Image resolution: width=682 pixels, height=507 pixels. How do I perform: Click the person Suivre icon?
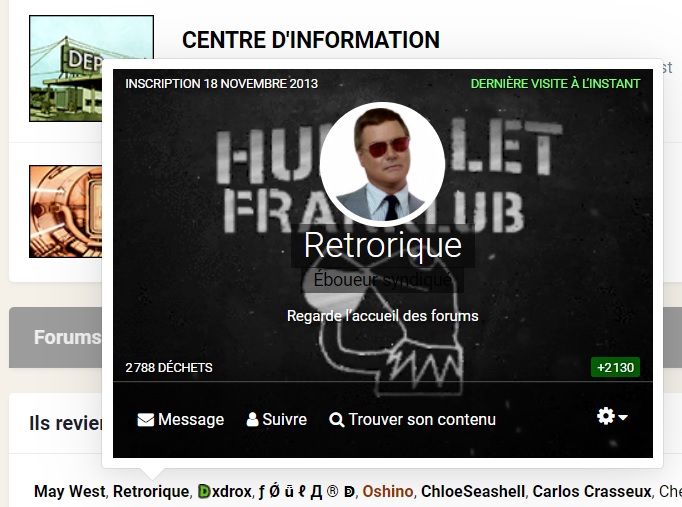coord(252,419)
